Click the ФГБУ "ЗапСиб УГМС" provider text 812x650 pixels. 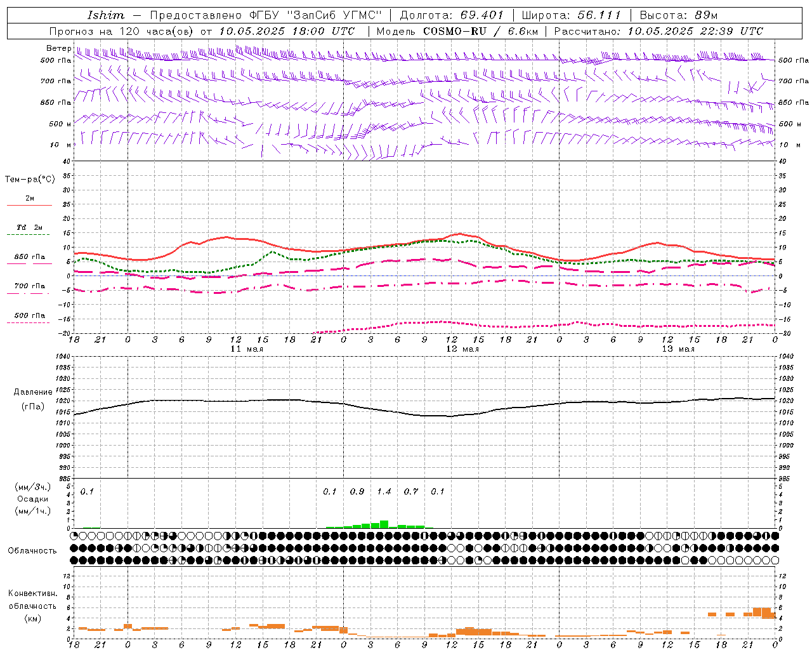[x=315, y=15]
